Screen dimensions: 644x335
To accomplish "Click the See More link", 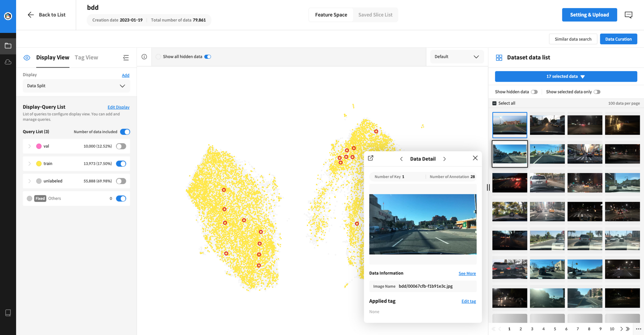I will pos(467,274).
